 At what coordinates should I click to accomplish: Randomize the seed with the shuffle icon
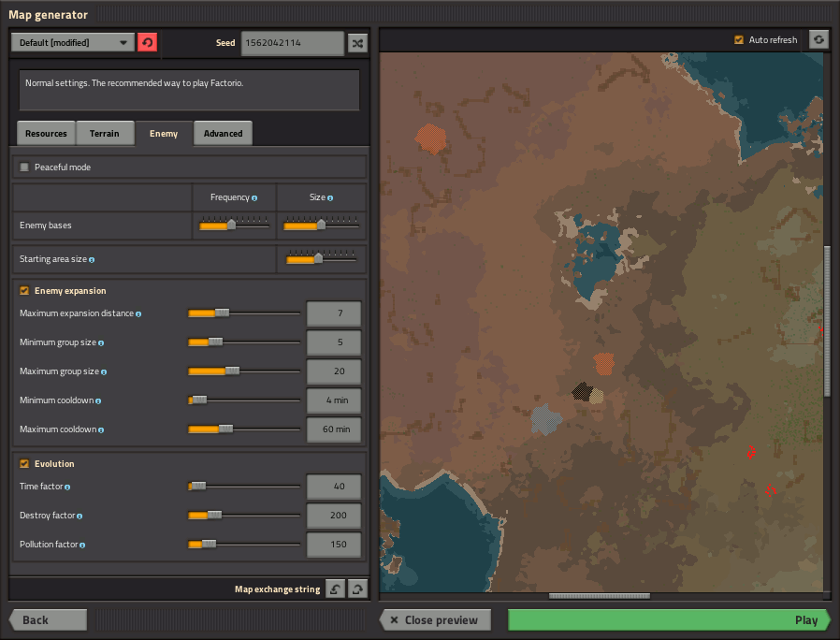click(358, 43)
